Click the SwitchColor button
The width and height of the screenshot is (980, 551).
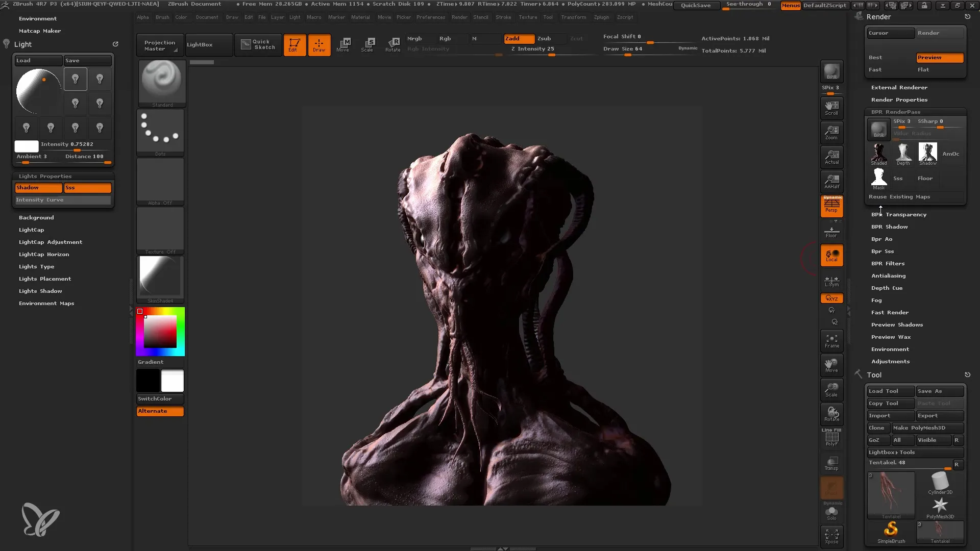click(160, 398)
